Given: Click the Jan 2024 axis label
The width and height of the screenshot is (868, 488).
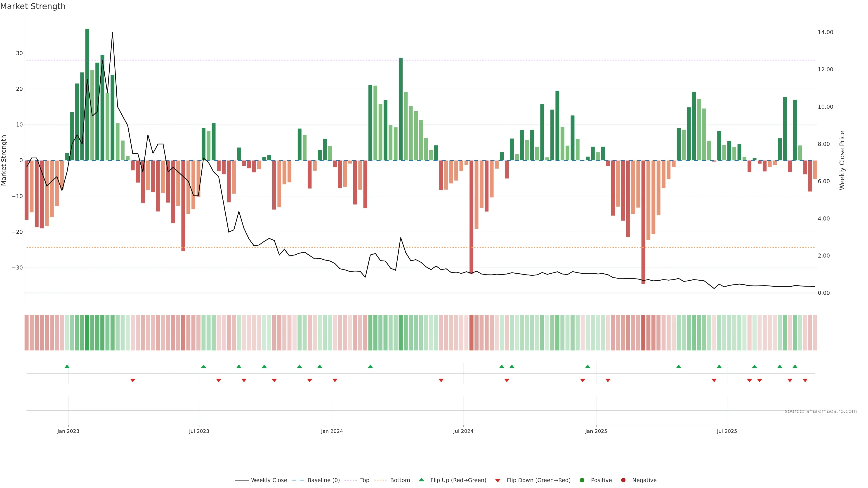Looking at the screenshot, I should tap(332, 431).
